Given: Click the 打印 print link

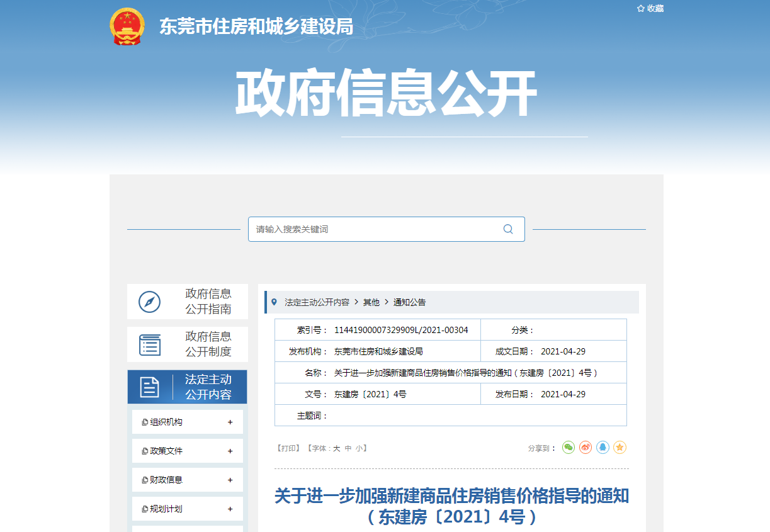Looking at the screenshot, I should click(x=289, y=448).
